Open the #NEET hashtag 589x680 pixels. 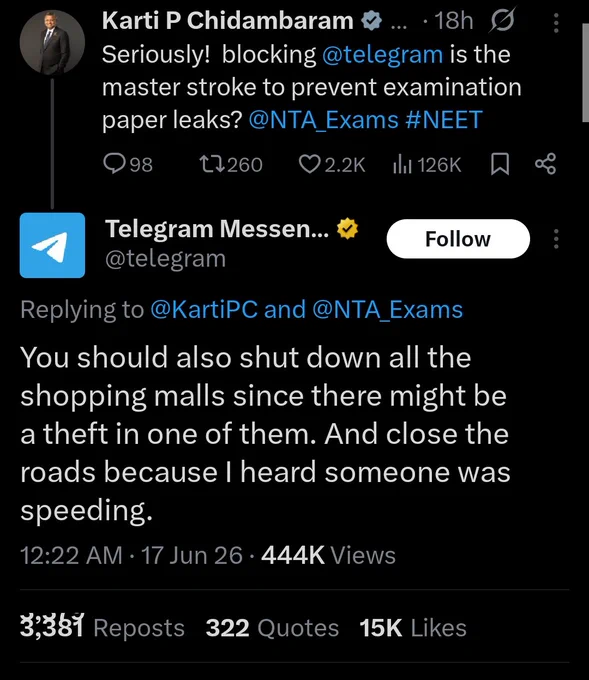(444, 120)
